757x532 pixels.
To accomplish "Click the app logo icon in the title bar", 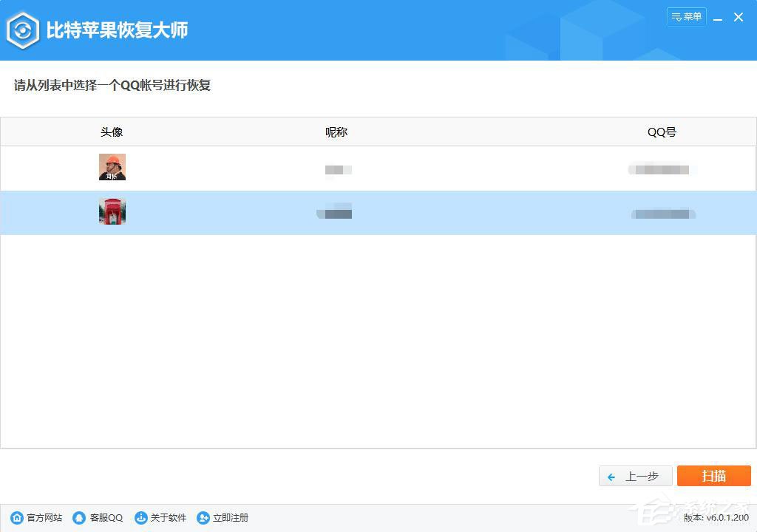I will click(23, 30).
